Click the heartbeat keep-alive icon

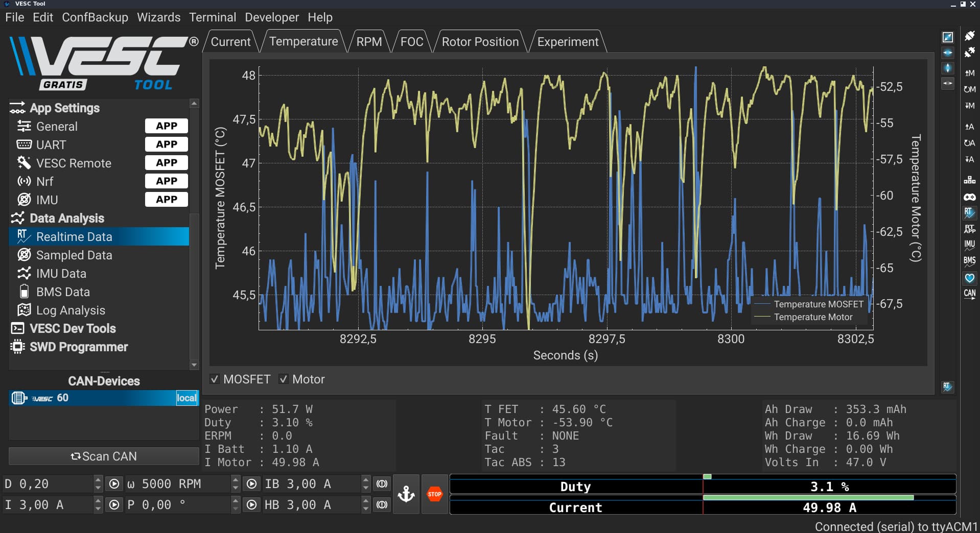[x=969, y=278]
